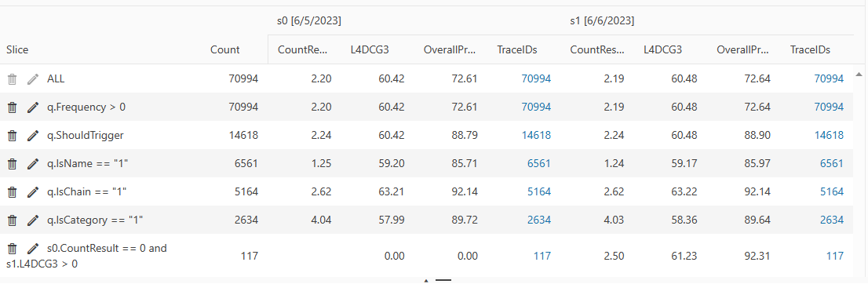Delete the q.ShouldTrigger slice
Image resolution: width=868 pixels, height=284 pixels.
point(13,135)
